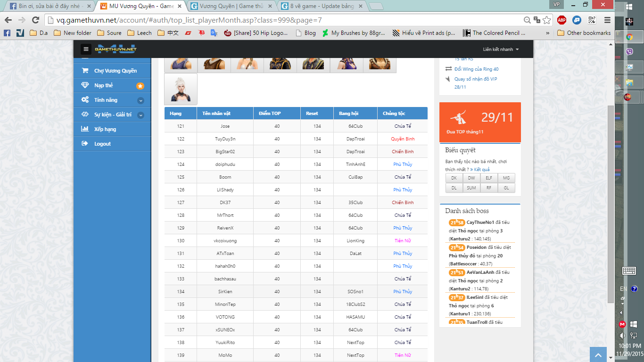The image size is (644, 362).
Task: Click the AdBlock Plus extension icon
Action: coord(561,20)
